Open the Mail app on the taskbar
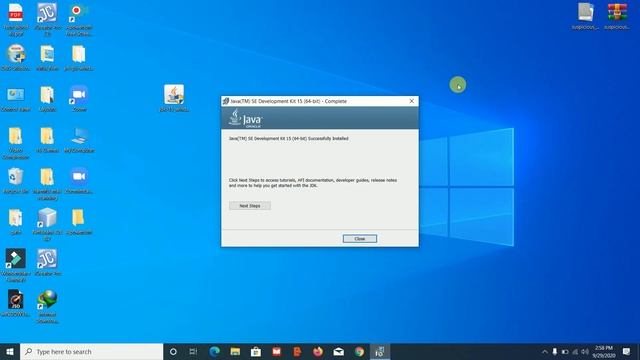Viewport: 640px width, 360px height. (338, 351)
